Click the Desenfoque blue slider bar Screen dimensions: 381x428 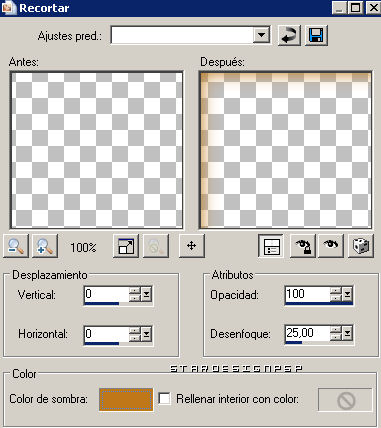point(294,342)
